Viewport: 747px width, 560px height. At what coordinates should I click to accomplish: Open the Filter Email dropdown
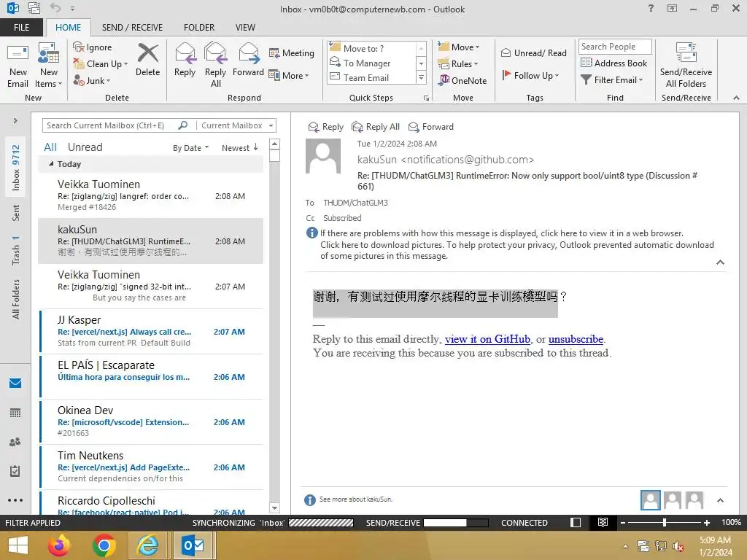(x=612, y=80)
